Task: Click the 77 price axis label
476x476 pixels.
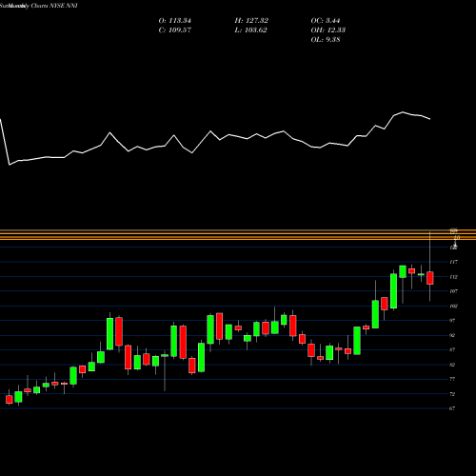Action: point(452,379)
